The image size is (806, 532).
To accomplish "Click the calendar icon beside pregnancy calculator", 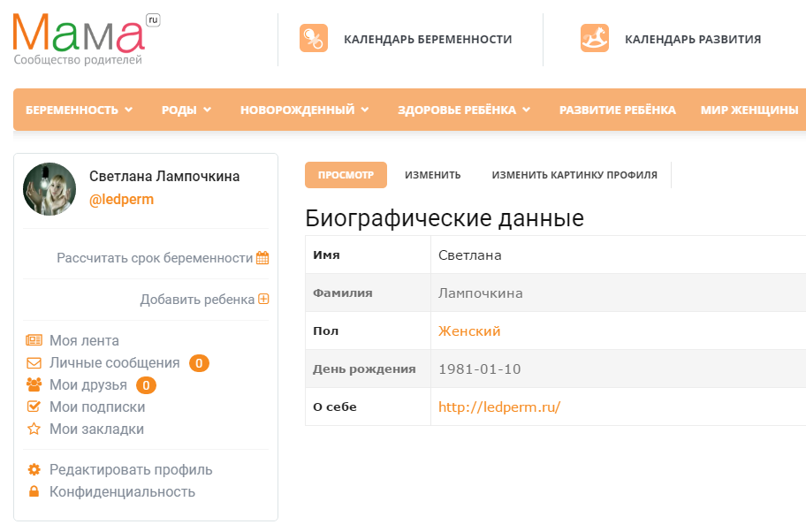I will tap(262, 258).
